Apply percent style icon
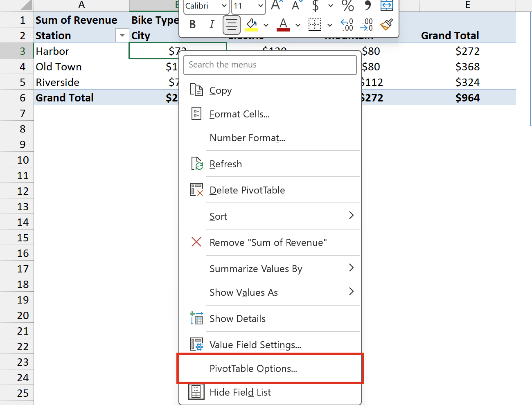532x405 pixels. pos(348,6)
